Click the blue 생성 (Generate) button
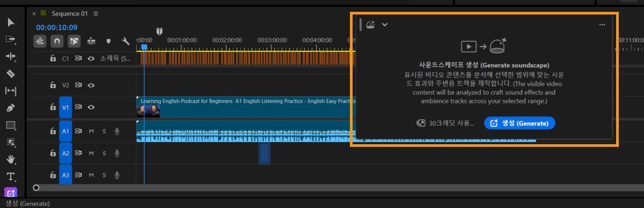644x208 pixels. point(519,123)
